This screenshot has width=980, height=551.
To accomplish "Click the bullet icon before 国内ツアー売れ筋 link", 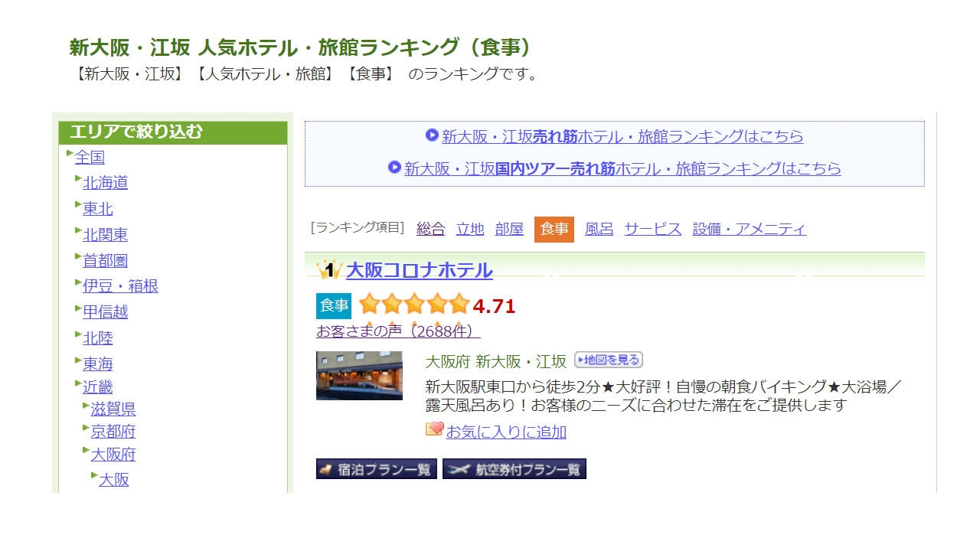I will point(394,167).
